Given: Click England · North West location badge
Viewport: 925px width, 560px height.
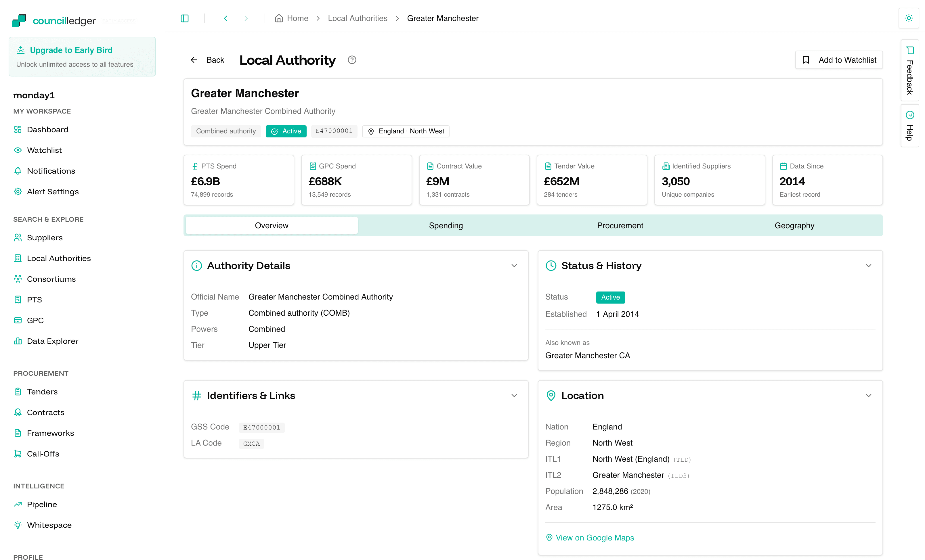Looking at the screenshot, I should click(406, 131).
